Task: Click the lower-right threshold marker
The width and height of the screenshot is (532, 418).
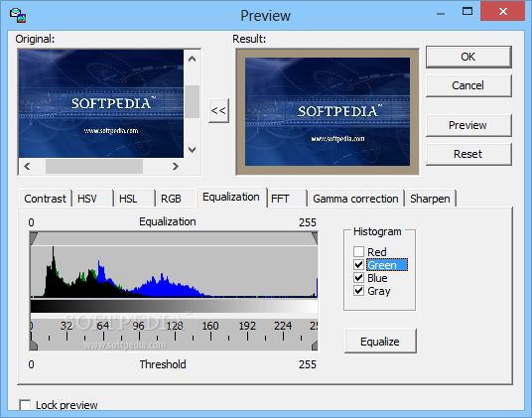Action: (315, 346)
